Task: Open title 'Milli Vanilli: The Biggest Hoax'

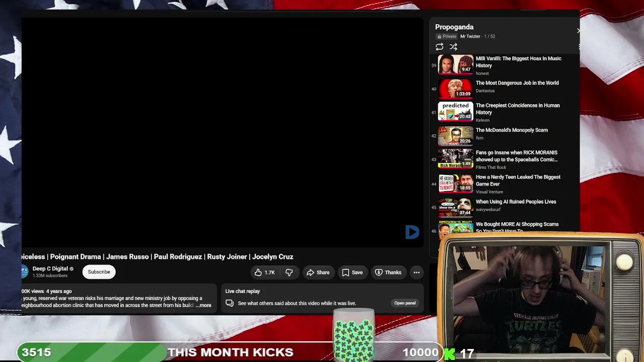Action: [518, 62]
